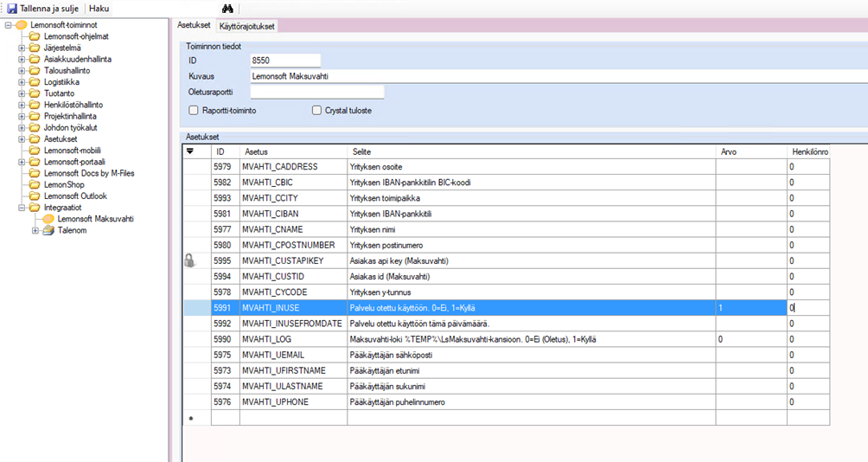This screenshot has height=462, width=868.
Task: Click the save disk icon
Action: [x=11, y=8]
